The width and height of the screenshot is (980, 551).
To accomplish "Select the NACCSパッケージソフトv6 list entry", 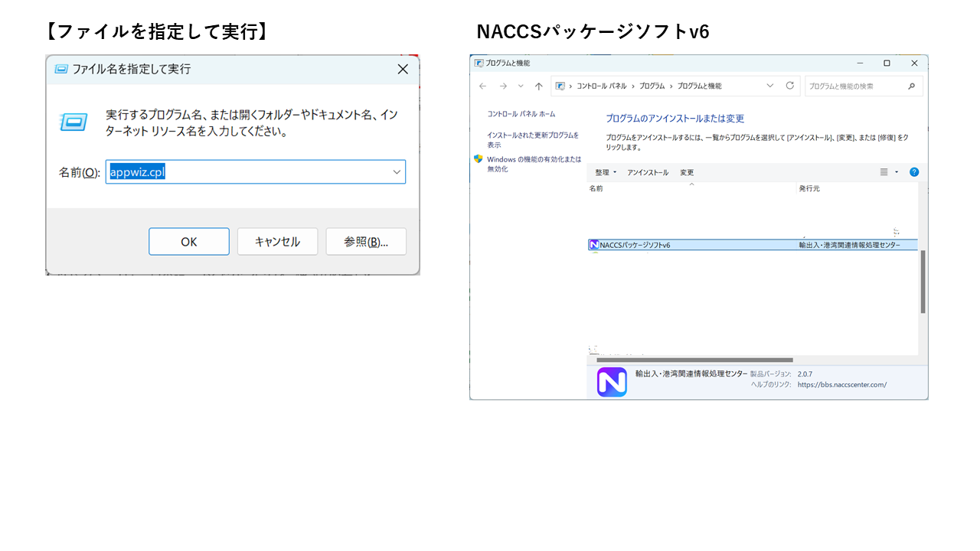I will 635,245.
